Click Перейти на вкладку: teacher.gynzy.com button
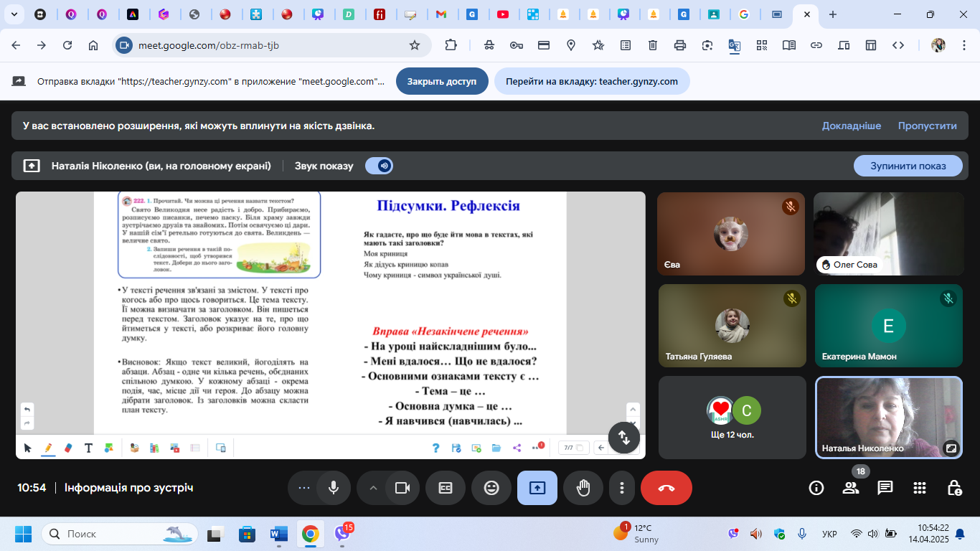 tap(592, 81)
